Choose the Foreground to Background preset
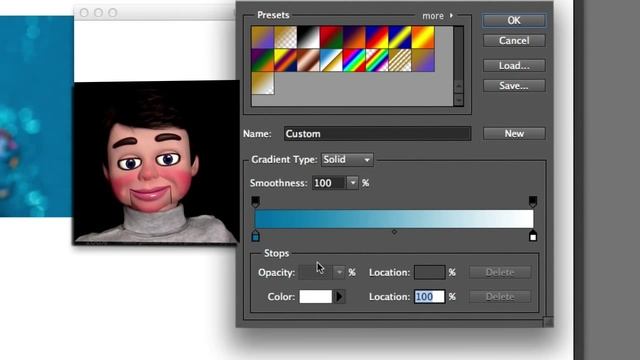Screen dimensions: 640x360 [262, 38]
